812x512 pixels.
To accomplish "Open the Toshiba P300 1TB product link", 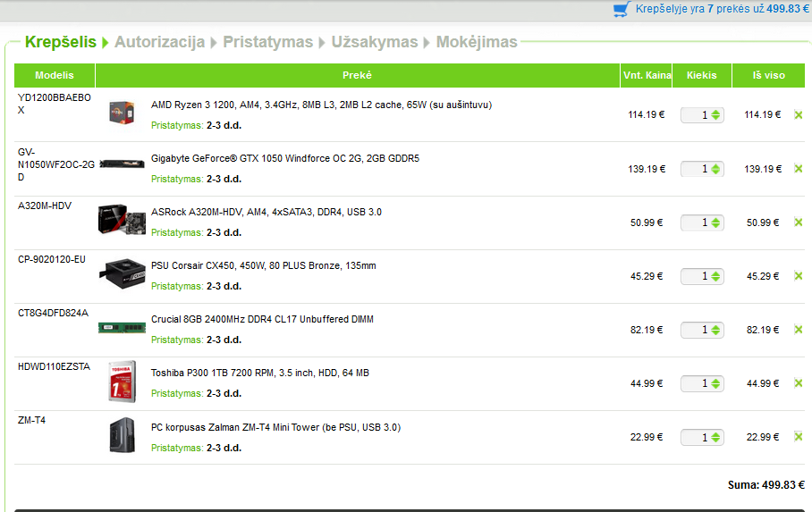I will tap(260, 374).
